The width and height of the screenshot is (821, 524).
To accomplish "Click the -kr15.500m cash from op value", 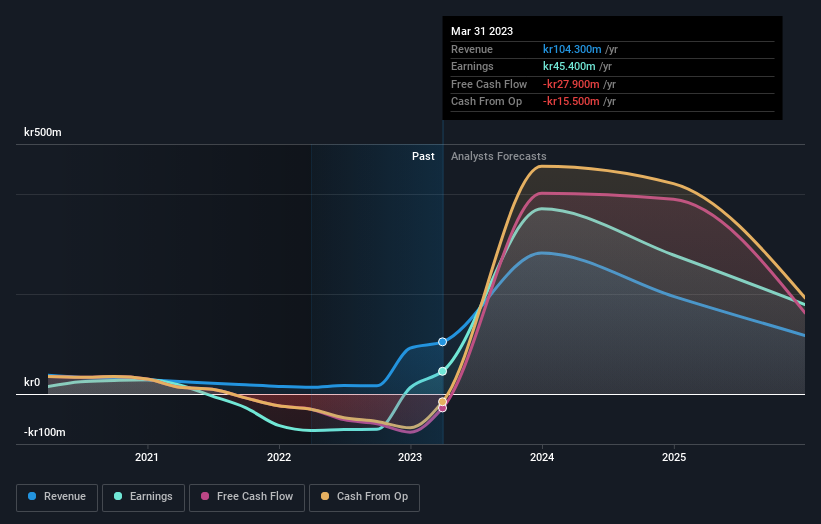I will pyautogui.click(x=571, y=102).
